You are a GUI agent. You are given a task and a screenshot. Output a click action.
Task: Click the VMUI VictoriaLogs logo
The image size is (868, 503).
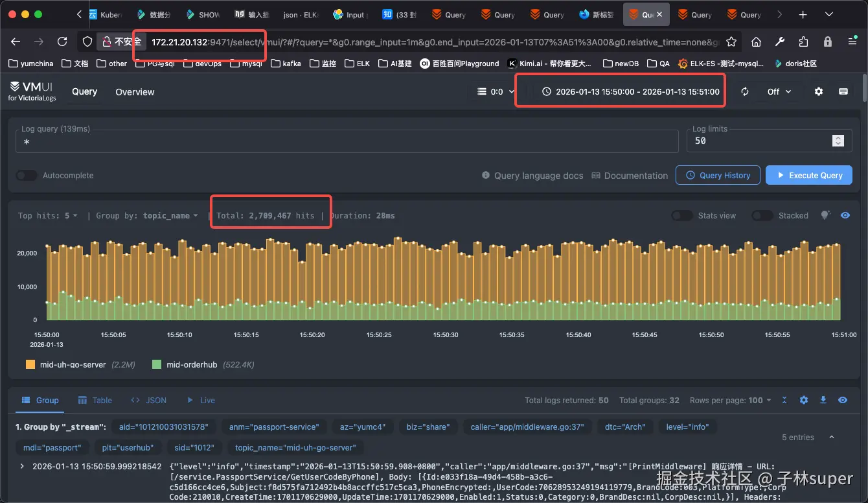[x=32, y=91]
